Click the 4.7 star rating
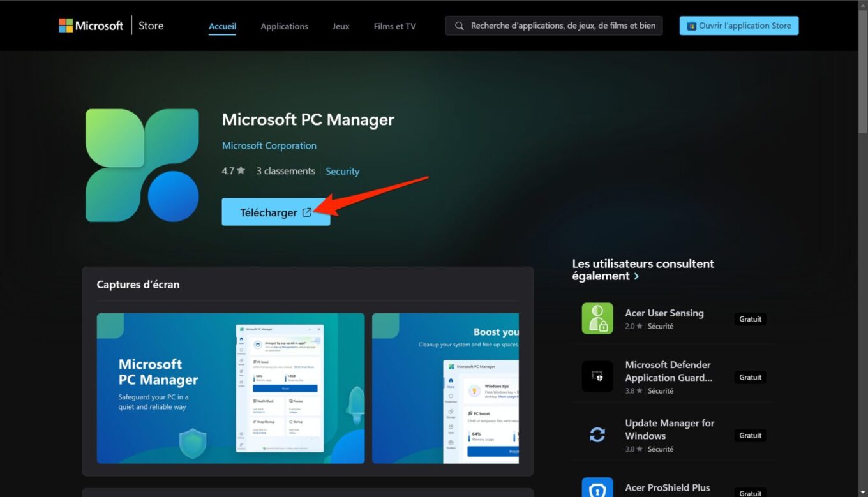 [x=234, y=171]
